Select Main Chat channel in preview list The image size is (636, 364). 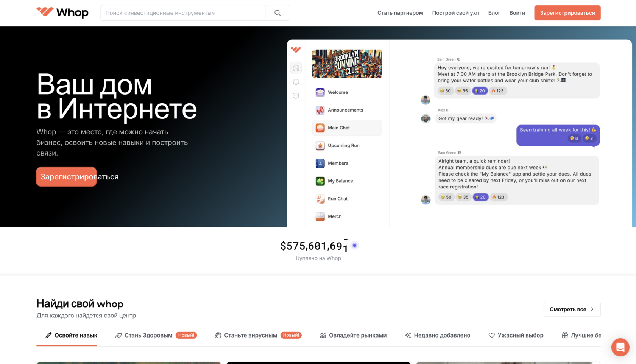tap(347, 128)
